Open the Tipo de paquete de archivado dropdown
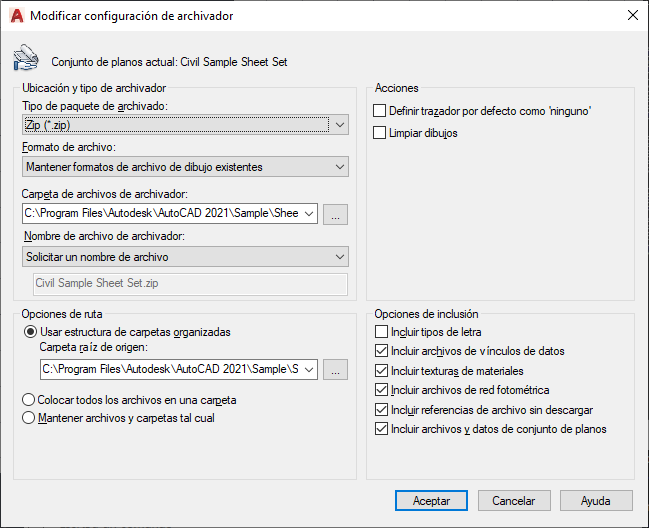The width and height of the screenshot is (649, 528). (185, 125)
